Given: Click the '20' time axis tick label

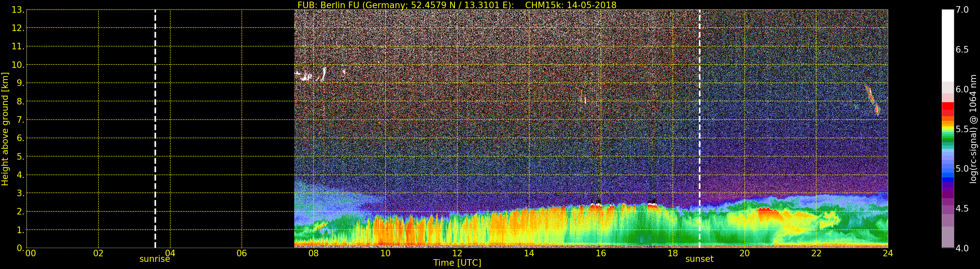Looking at the screenshot, I should [x=744, y=253].
